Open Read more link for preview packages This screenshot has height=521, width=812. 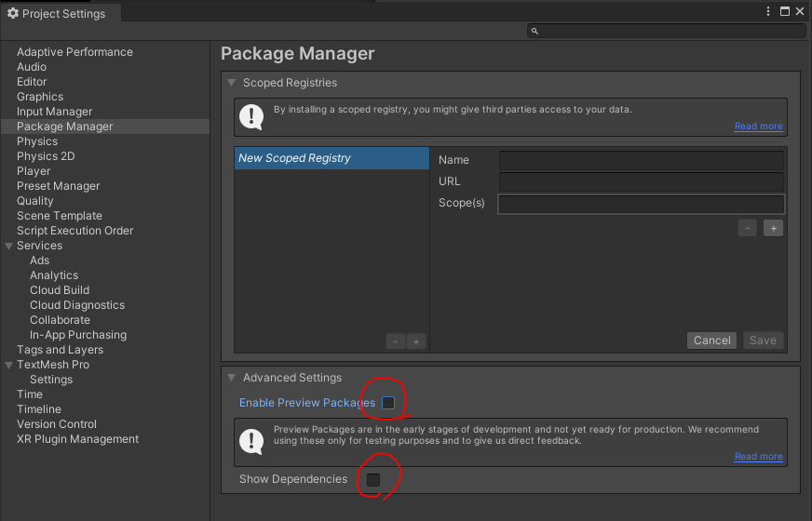[758, 456]
